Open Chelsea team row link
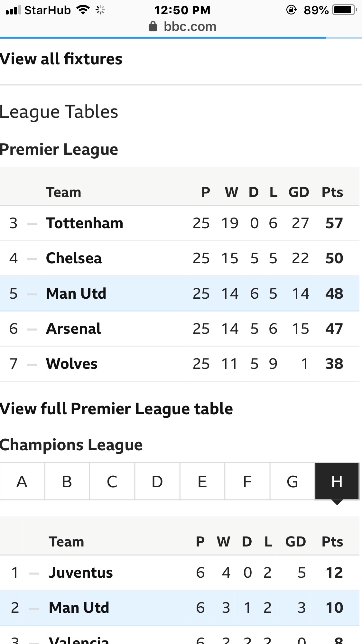 74,258
